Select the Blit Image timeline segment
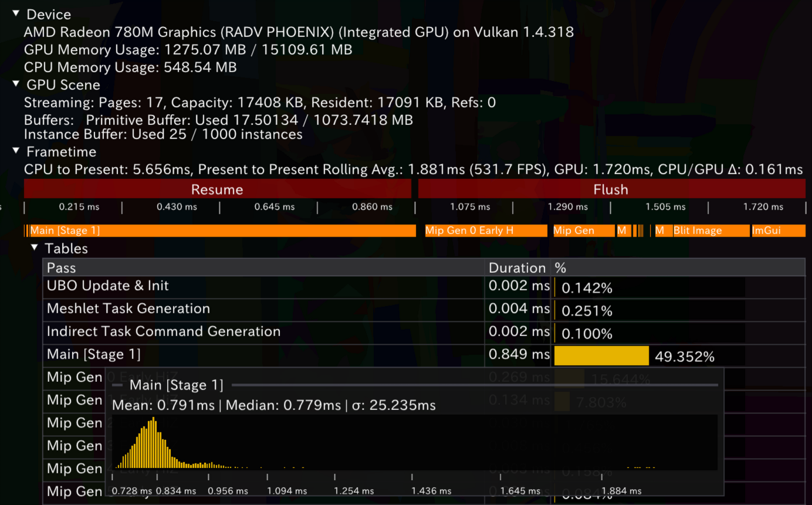The image size is (812, 505). pyautogui.click(x=710, y=231)
